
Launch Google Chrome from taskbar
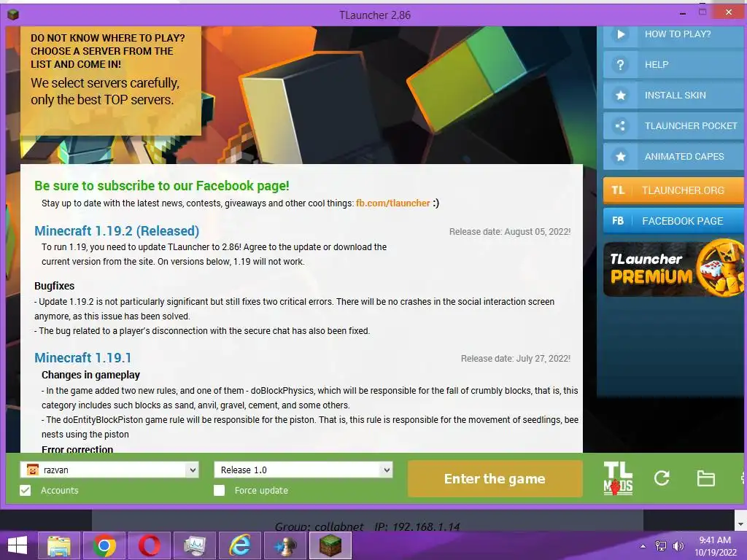coord(104,545)
